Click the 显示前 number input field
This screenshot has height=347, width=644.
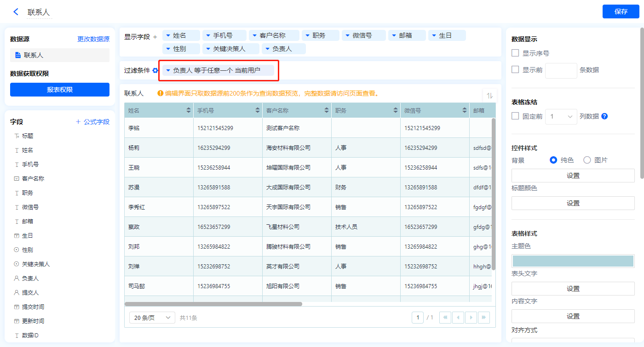(x=561, y=70)
